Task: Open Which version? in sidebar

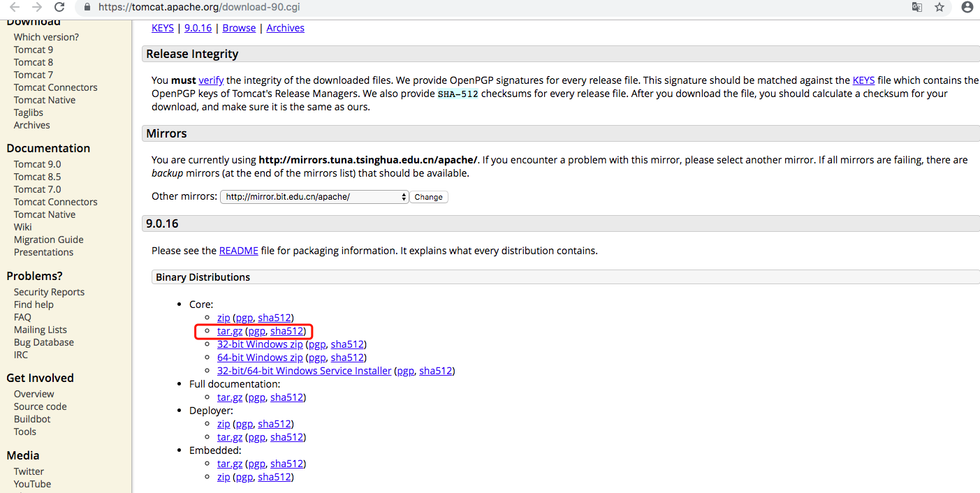Action: point(46,37)
